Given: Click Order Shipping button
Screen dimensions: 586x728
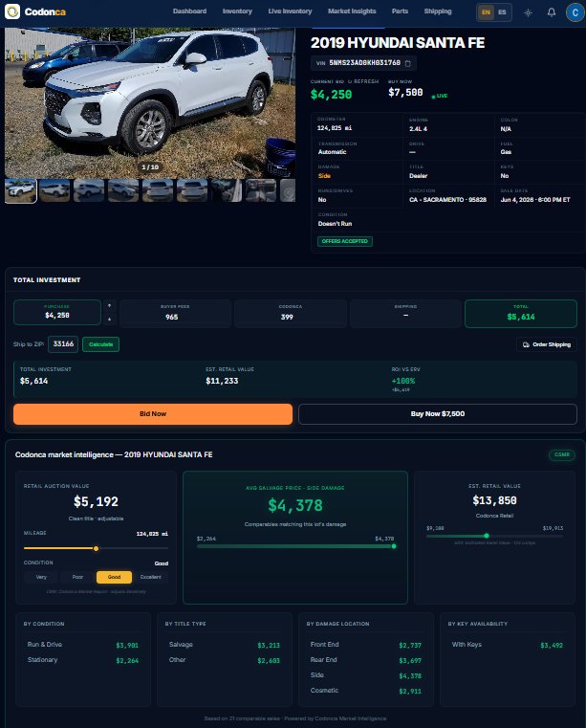Looking at the screenshot, I should [547, 344].
